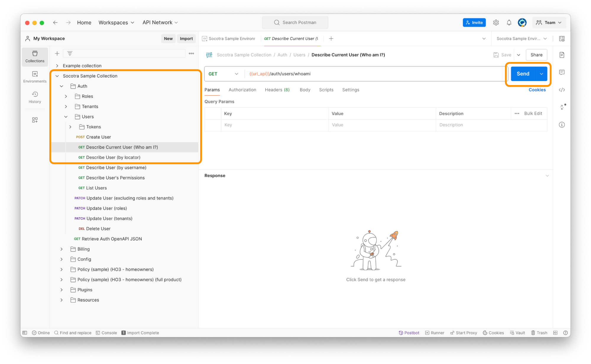The height and width of the screenshot is (364, 591).
Task: Open the Comments icon in right sidebar
Action: coord(562,72)
